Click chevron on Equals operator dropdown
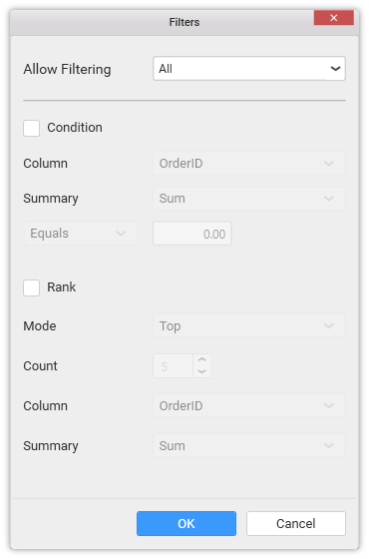369x559 pixels. coord(121,234)
